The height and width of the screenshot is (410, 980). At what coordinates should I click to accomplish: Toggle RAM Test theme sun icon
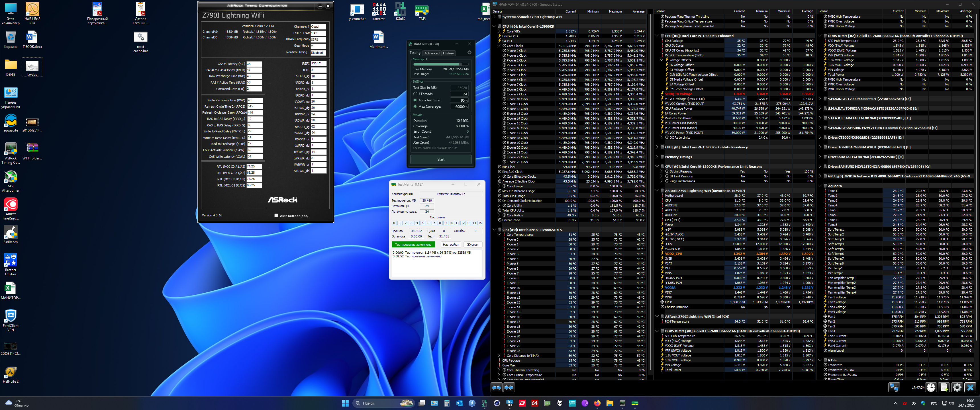coord(469,53)
